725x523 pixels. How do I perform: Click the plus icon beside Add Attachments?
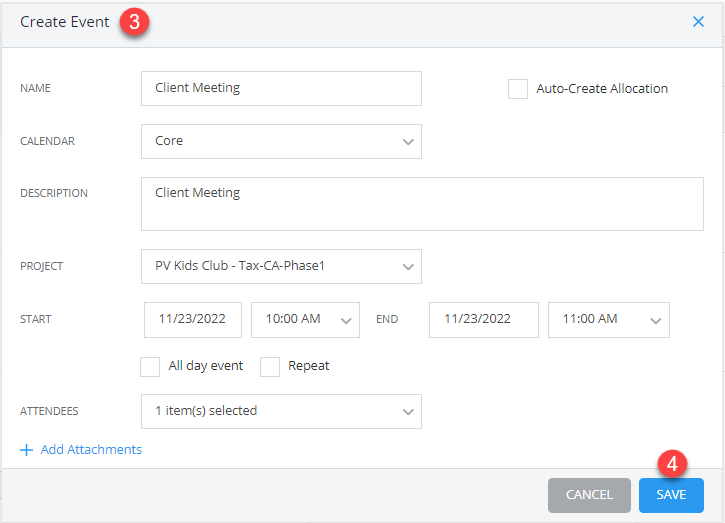[27, 450]
